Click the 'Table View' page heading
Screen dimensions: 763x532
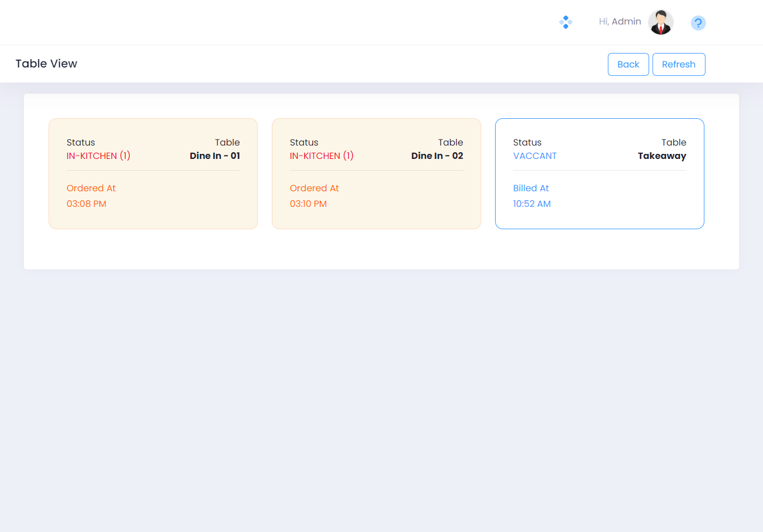point(46,64)
